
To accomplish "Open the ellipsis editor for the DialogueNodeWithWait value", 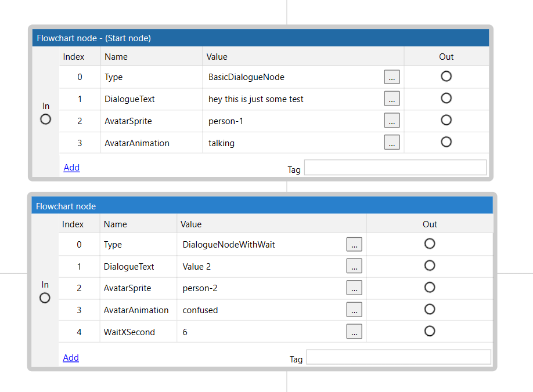I will [354, 245].
